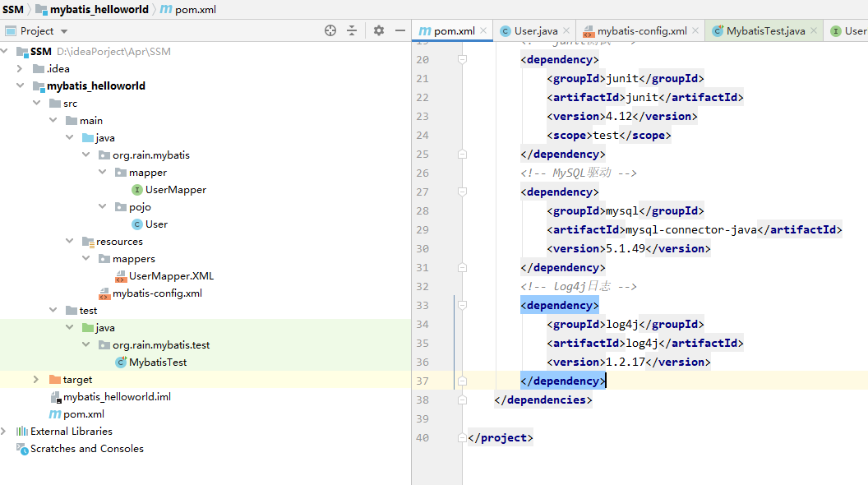Click fold end marker at line 25
The height and width of the screenshot is (485, 868).
pos(462,154)
